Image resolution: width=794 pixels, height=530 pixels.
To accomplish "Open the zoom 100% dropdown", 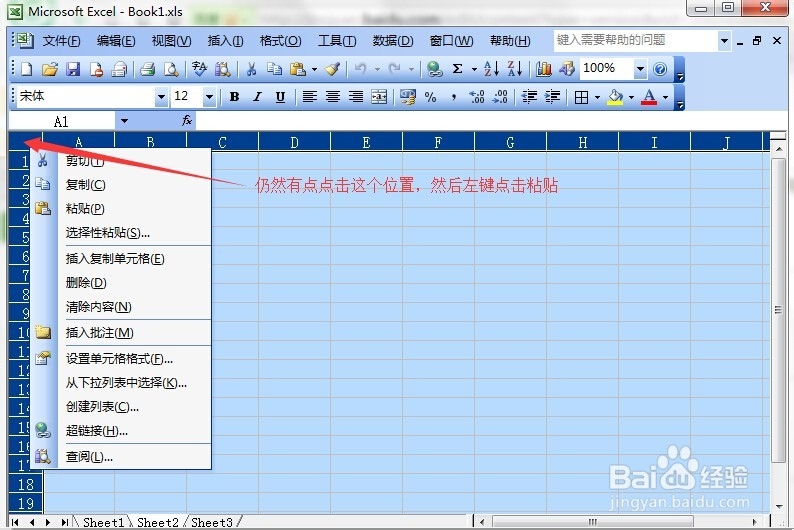I will coord(640,69).
